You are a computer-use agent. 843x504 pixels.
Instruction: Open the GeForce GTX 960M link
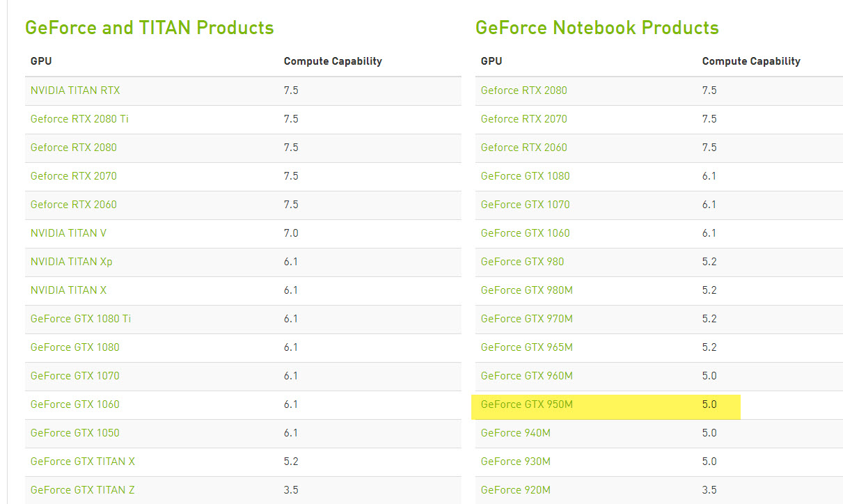point(527,376)
